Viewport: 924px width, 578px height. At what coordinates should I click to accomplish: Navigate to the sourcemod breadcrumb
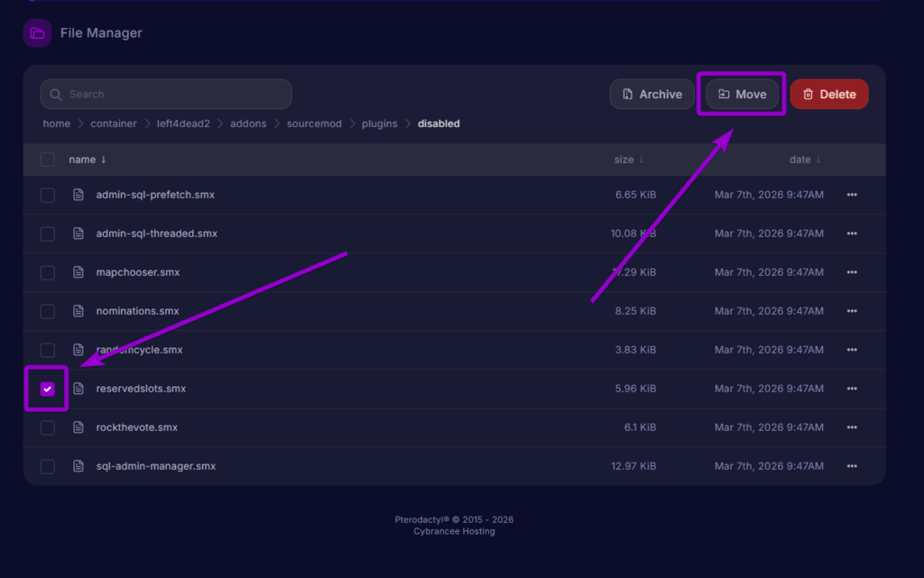(x=314, y=124)
